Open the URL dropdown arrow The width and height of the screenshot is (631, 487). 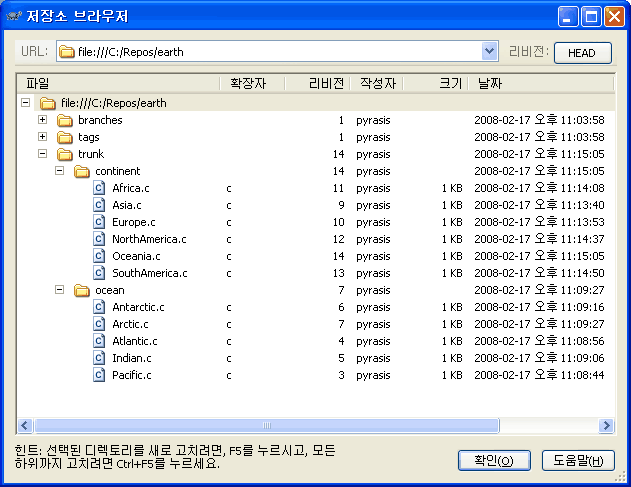pyautogui.click(x=489, y=51)
